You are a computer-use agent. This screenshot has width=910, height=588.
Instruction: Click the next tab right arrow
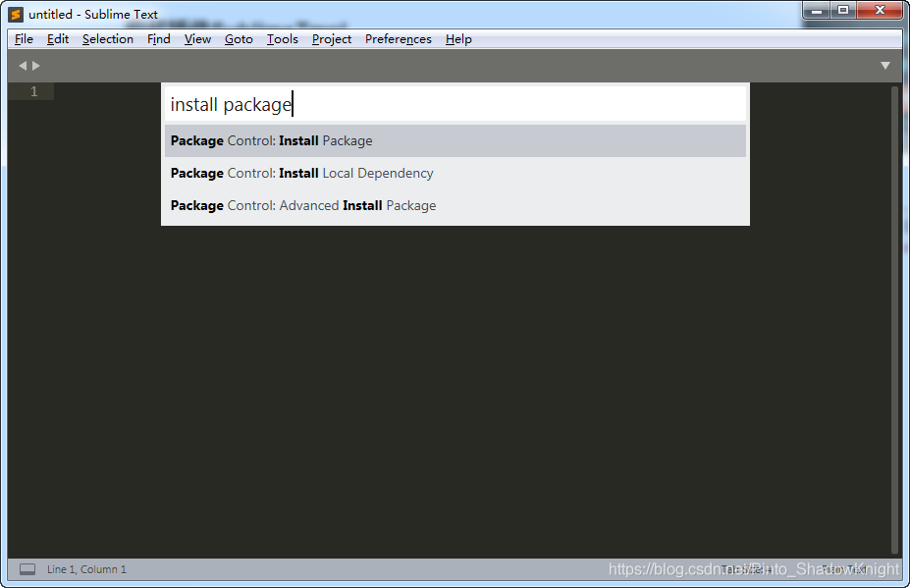pos(36,66)
